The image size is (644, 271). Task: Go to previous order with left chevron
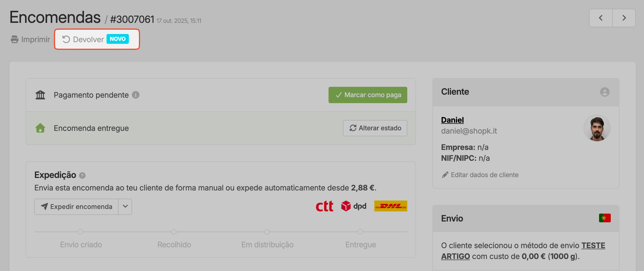(601, 18)
